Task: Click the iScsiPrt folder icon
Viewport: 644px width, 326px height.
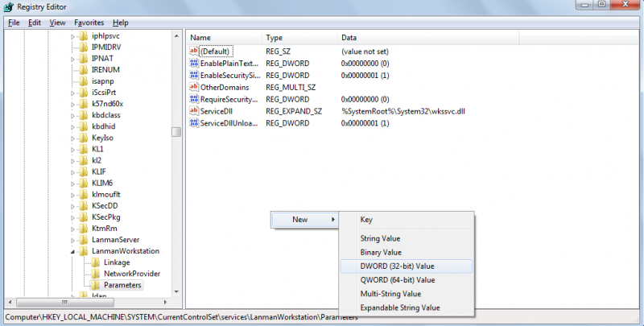Action: 84,93
